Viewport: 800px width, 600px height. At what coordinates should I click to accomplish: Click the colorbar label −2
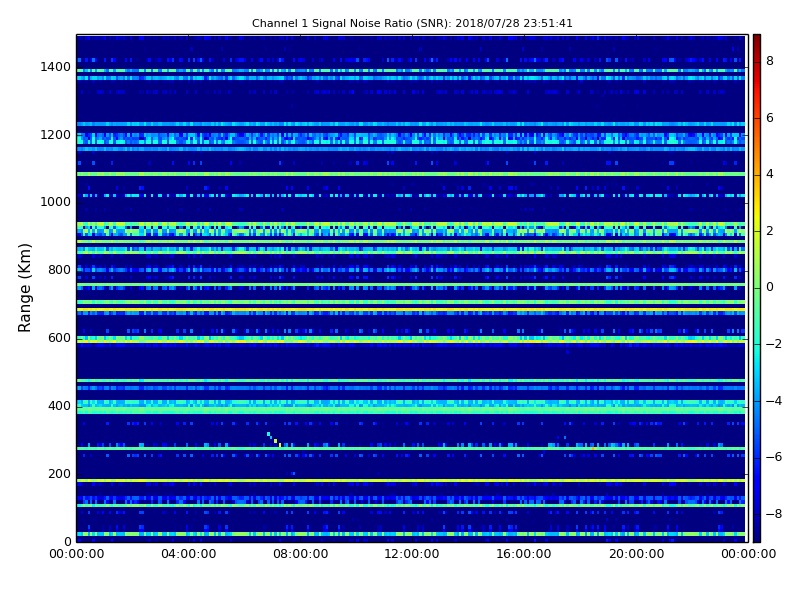click(x=773, y=344)
